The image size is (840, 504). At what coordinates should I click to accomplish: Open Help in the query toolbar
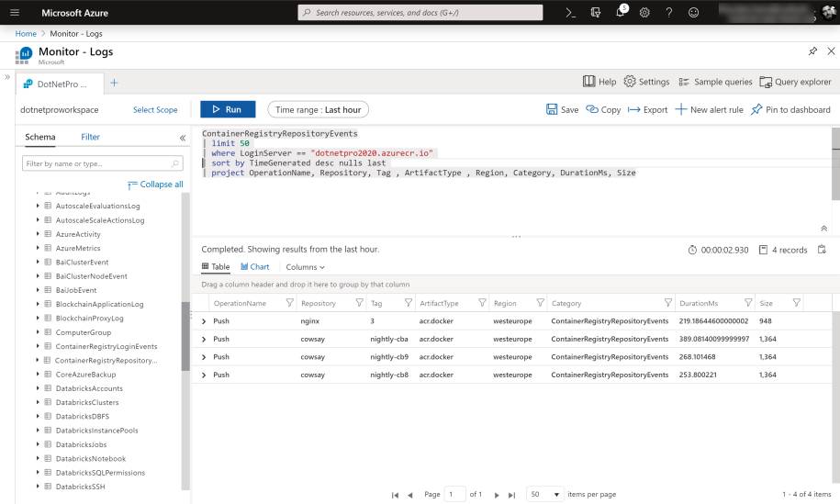tap(599, 82)
